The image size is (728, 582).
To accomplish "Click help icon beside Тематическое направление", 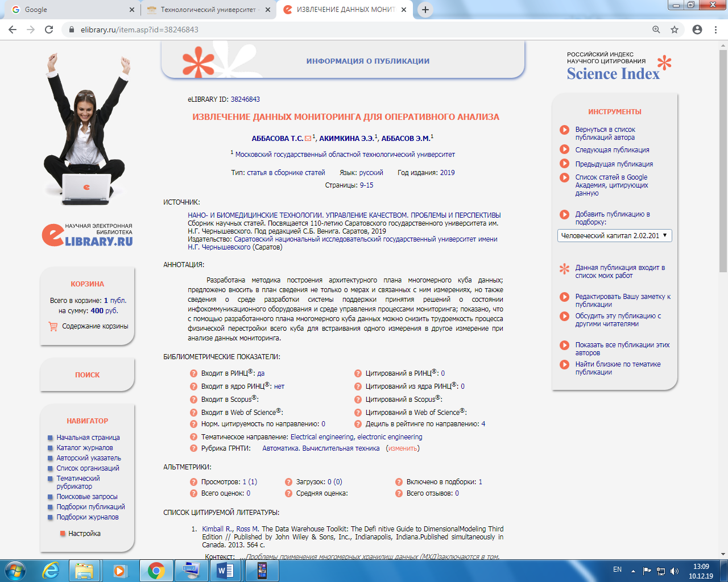I will pos(194,437).
